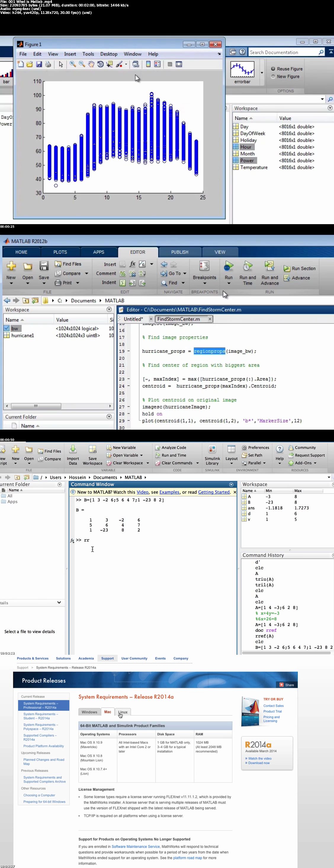
Task: Click the Save floppy icon in Editor ribbon
Action: click(44, 266)
